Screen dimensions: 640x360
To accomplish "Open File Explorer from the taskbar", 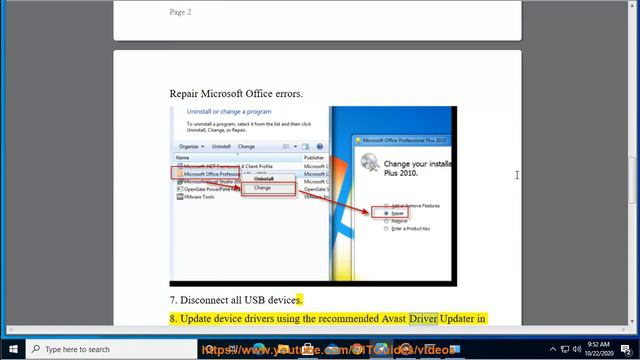I will click(x=283, y=349).
